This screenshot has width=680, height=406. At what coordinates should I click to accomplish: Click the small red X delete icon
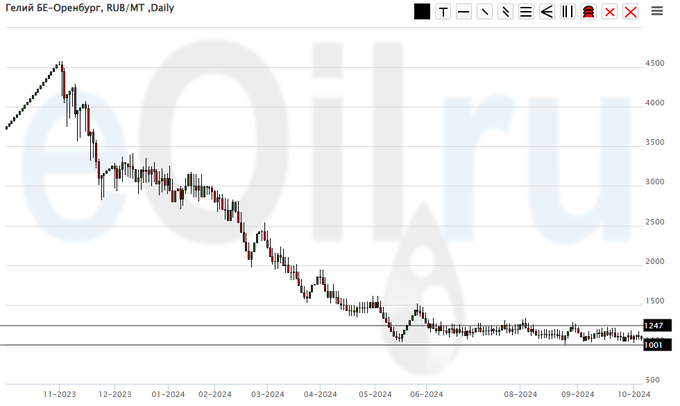[609, 12]
